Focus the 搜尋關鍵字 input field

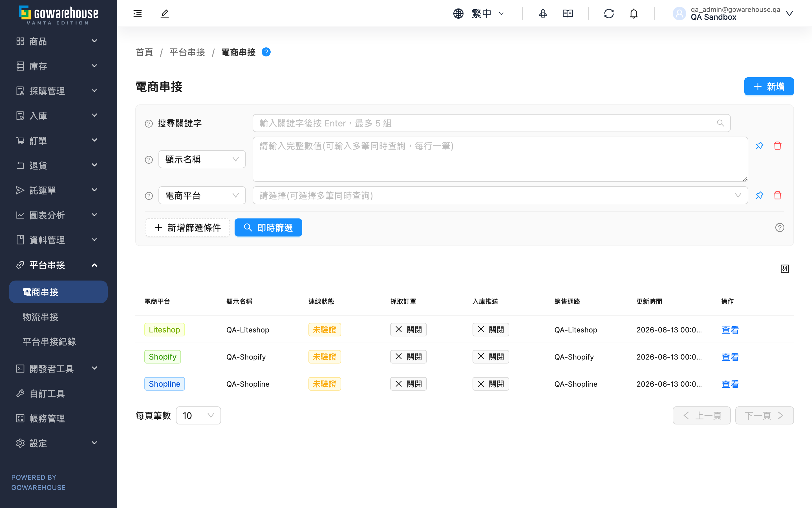click(491, 123)
